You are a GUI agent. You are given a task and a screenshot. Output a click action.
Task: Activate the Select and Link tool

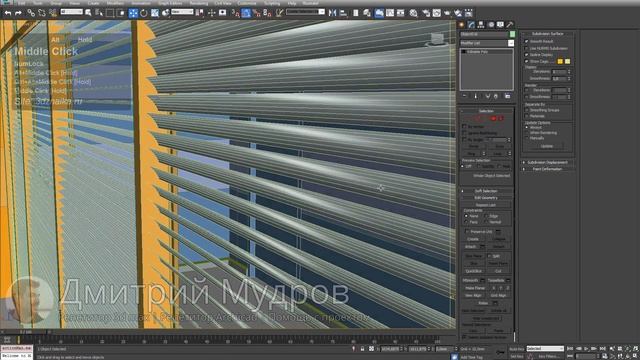pyautogui.click(x=31, y=13)
